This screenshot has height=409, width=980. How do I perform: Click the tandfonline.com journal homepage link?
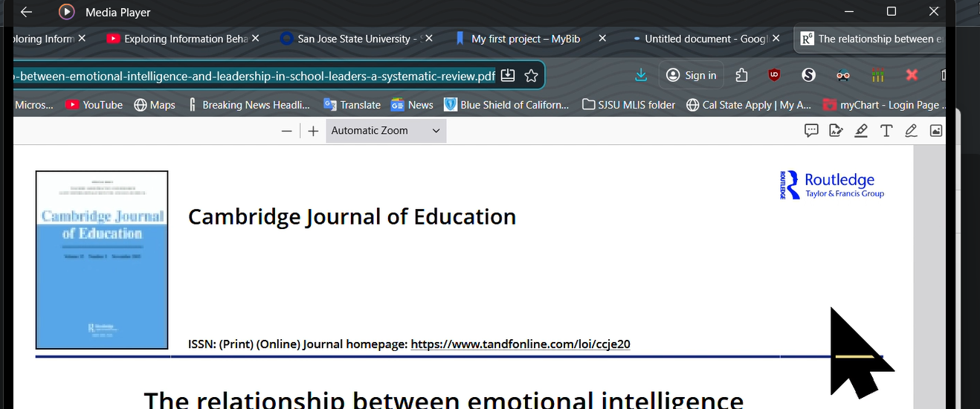pos(520,344)
